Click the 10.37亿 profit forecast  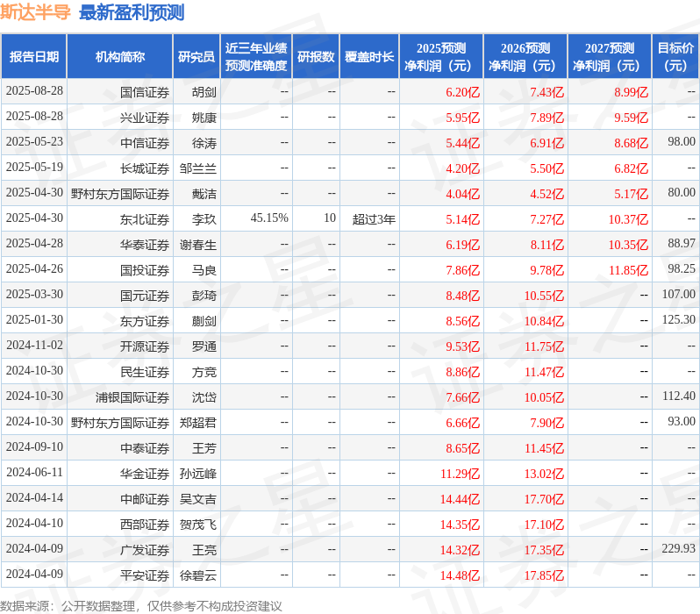[x=628, y=219]
